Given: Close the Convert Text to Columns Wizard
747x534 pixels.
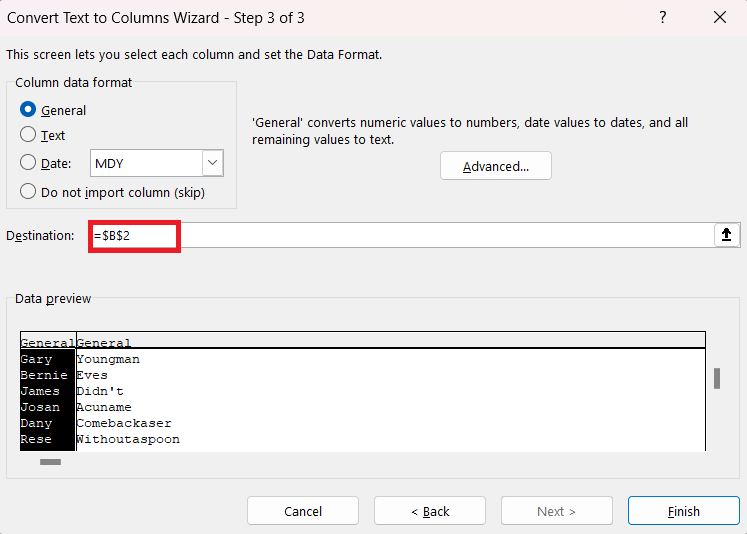Looking at the screenshot, I should [x=720, y=18].
